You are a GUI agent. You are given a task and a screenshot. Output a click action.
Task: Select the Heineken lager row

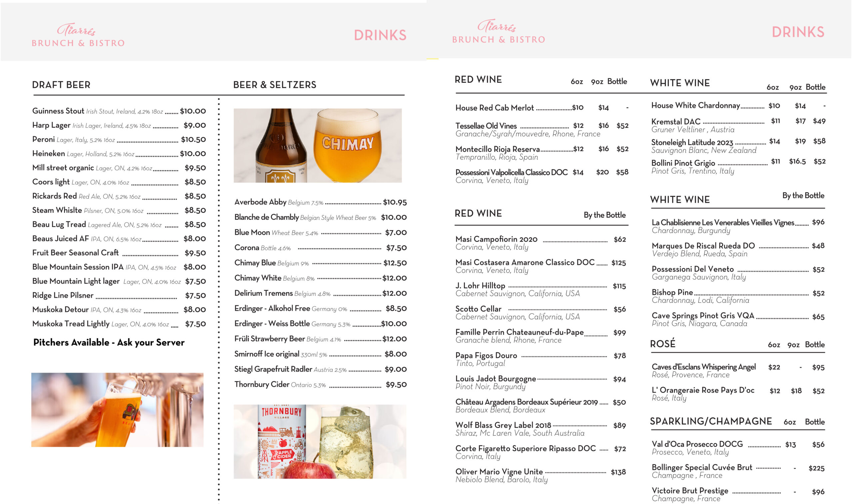click(119, 154)
